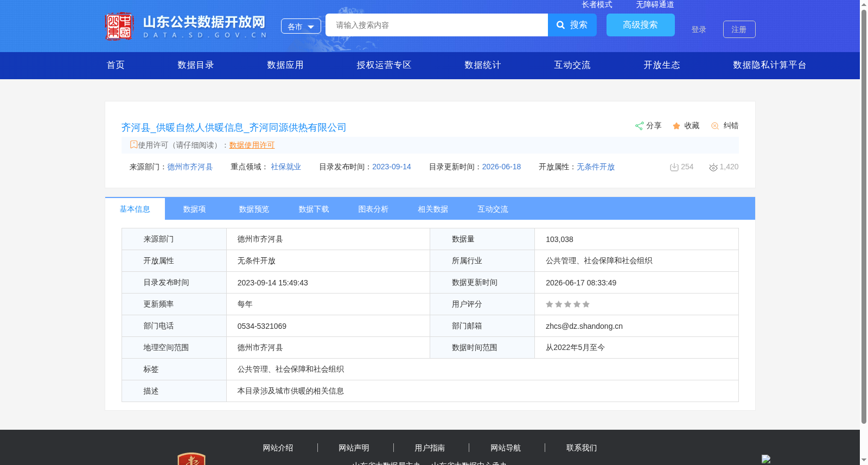
Task: Click the vertical page scrollbar
Action: 864,216
